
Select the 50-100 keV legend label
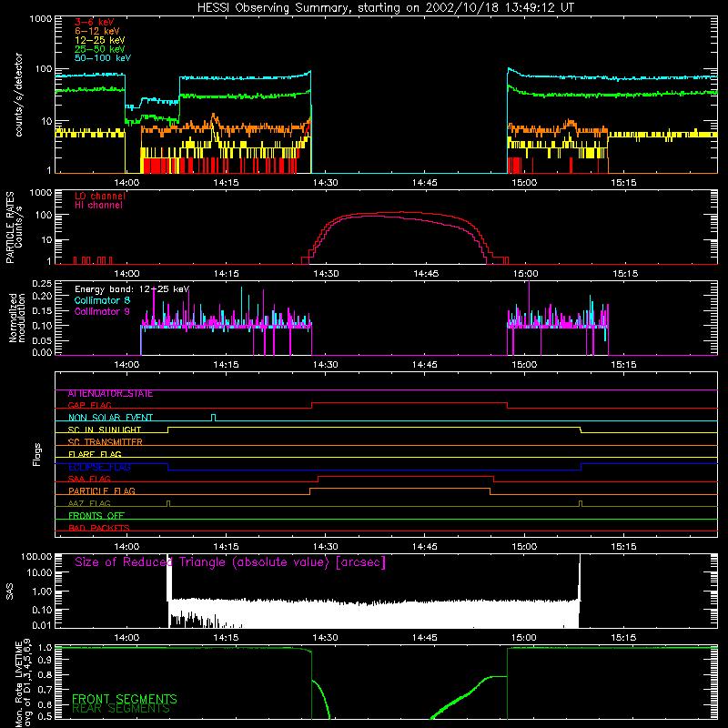103,58
